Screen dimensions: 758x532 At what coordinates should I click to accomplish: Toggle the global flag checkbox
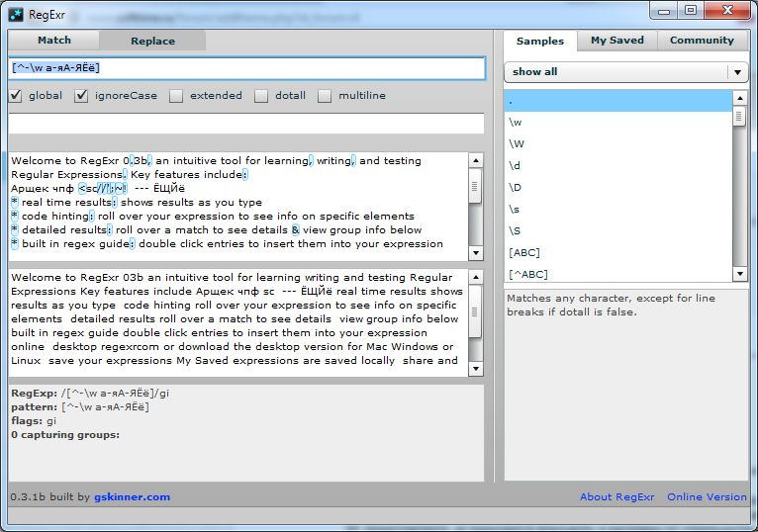pos(16,96)
